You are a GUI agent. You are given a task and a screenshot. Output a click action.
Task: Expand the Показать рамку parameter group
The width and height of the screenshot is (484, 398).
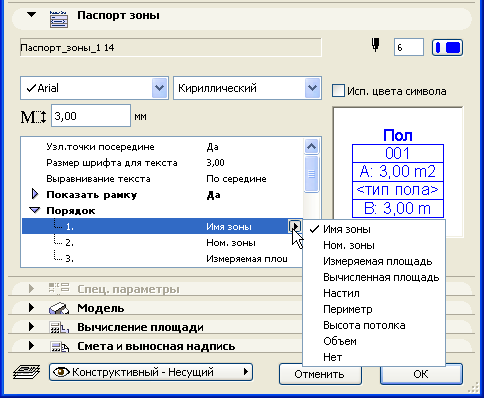pos(35,194)
